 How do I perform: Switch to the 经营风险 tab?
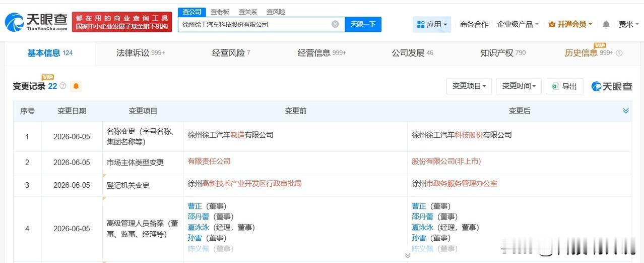coord(231,53)
